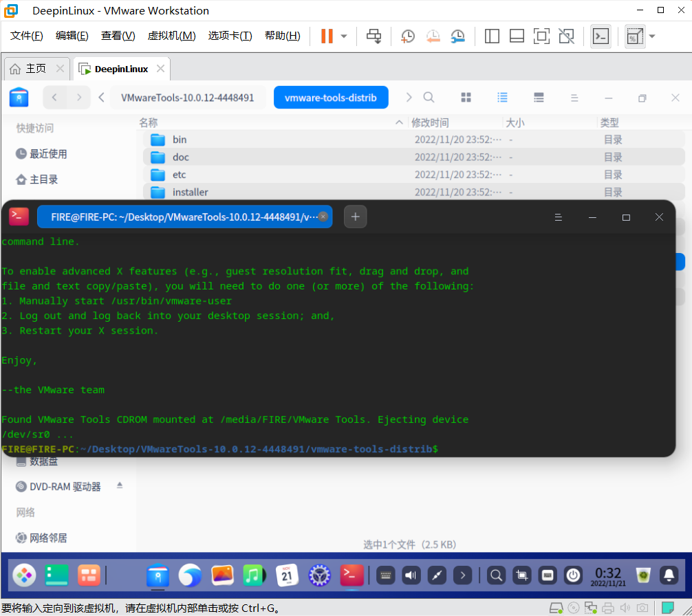Viewport: 692px width, 616px height.
Task: Open the 文件(F) menu
Action: [26, 36]
